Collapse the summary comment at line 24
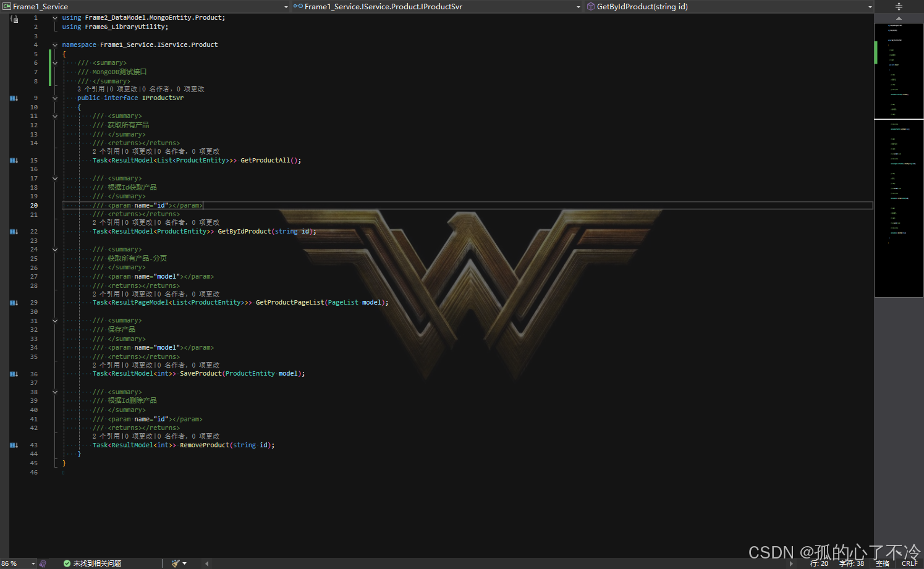The height and width of the screenshot is (569, 924). [55, 250]
